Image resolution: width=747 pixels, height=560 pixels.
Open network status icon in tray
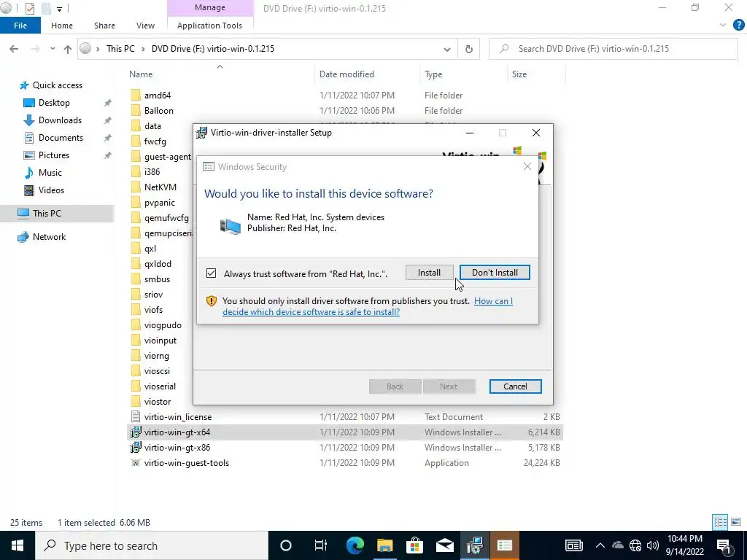(x=635, y=545)
